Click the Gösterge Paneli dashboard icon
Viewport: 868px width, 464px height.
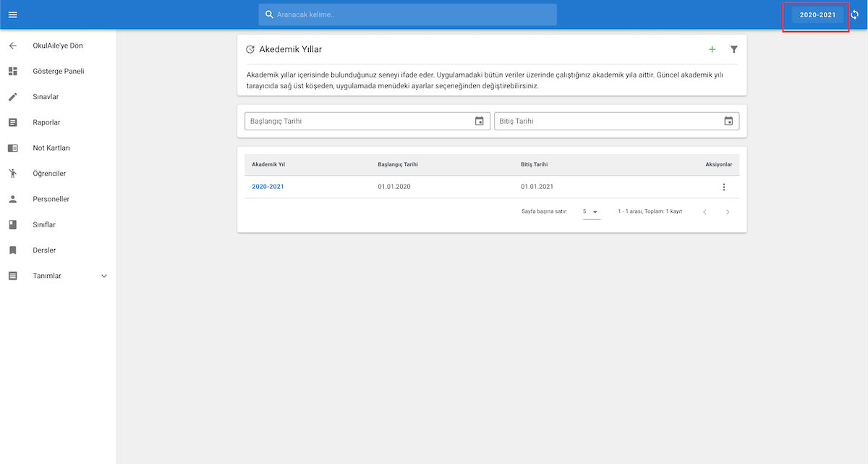click(x=12, y=72)
